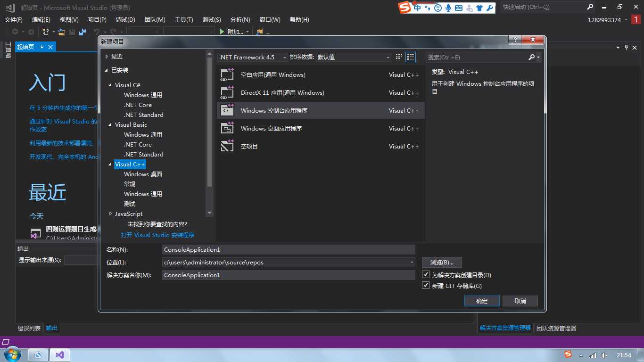Collapse the Visual Basic node arrow

pyautogui.click(x=111, y=125)
